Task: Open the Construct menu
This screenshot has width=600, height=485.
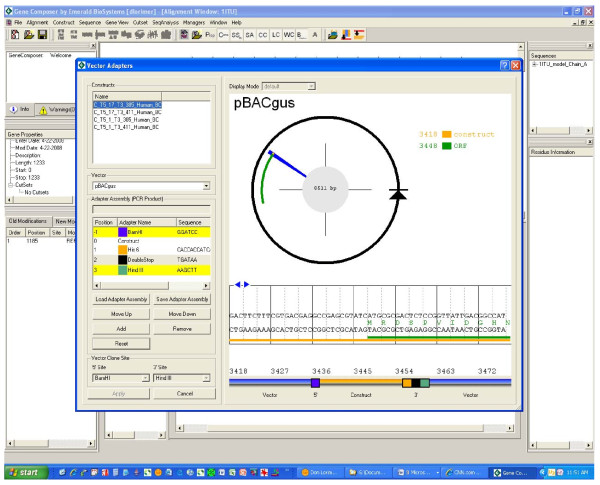Action: coord(64,23)
